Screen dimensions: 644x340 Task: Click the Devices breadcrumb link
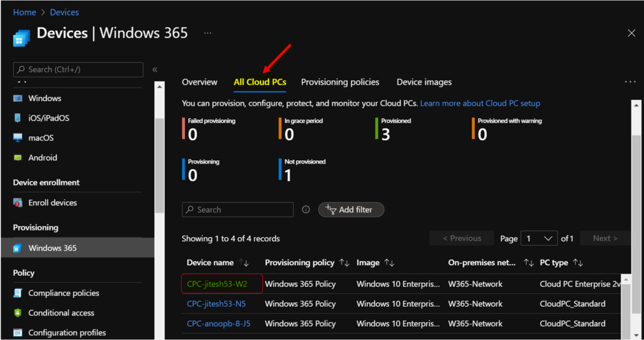[x=65, y=13]
